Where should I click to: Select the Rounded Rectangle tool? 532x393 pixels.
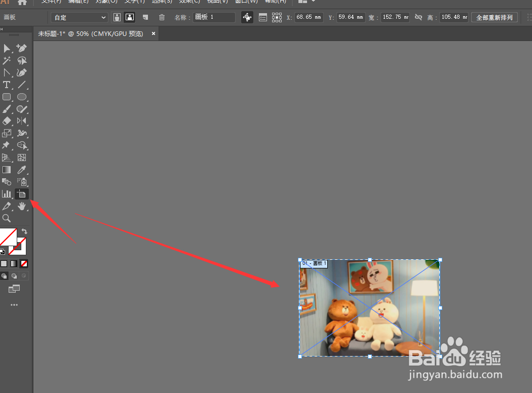[7, 97]
